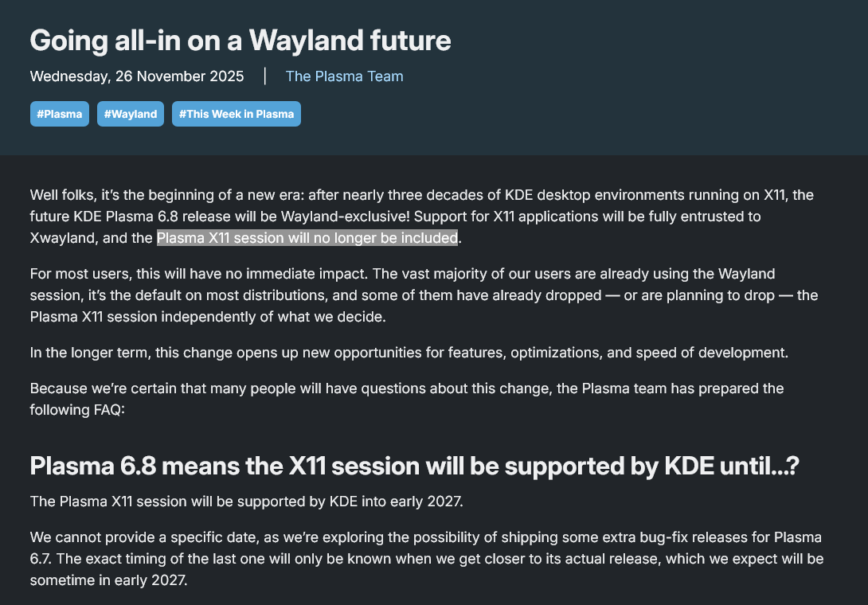The height and width of the screenshot is (605, 868).
Task: Click the paragraph starting "We cannot provide"
Action: [x=425, y=559]
